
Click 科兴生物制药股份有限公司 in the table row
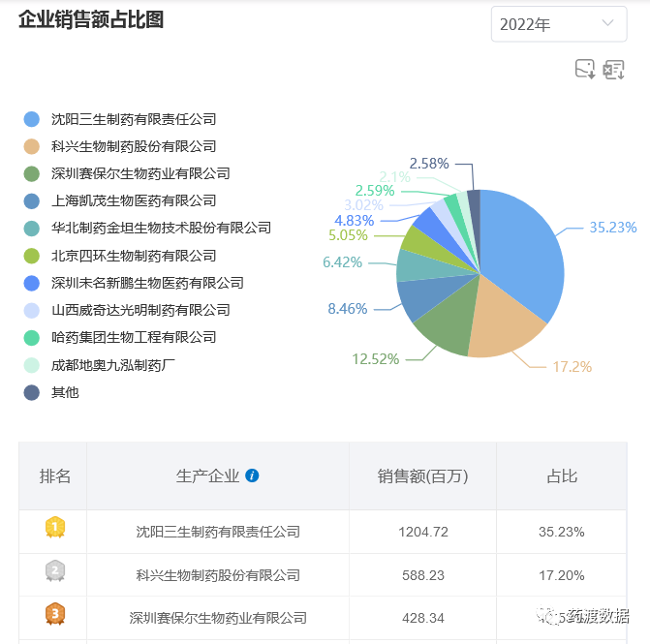click(x=218, y=575)
